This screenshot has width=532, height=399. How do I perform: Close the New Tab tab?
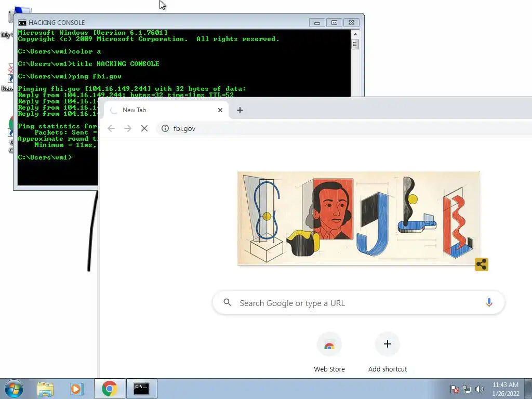point(220,110)
